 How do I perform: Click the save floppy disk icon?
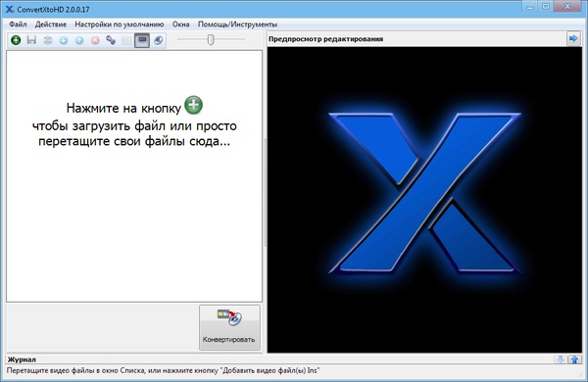pyautogui.click(x=31, y=40)
